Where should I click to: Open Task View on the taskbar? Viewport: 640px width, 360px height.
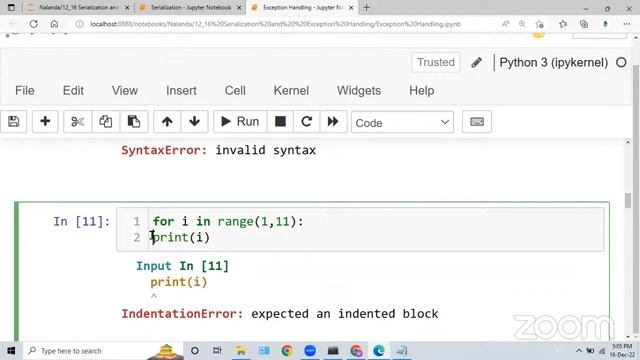point(218,351)
